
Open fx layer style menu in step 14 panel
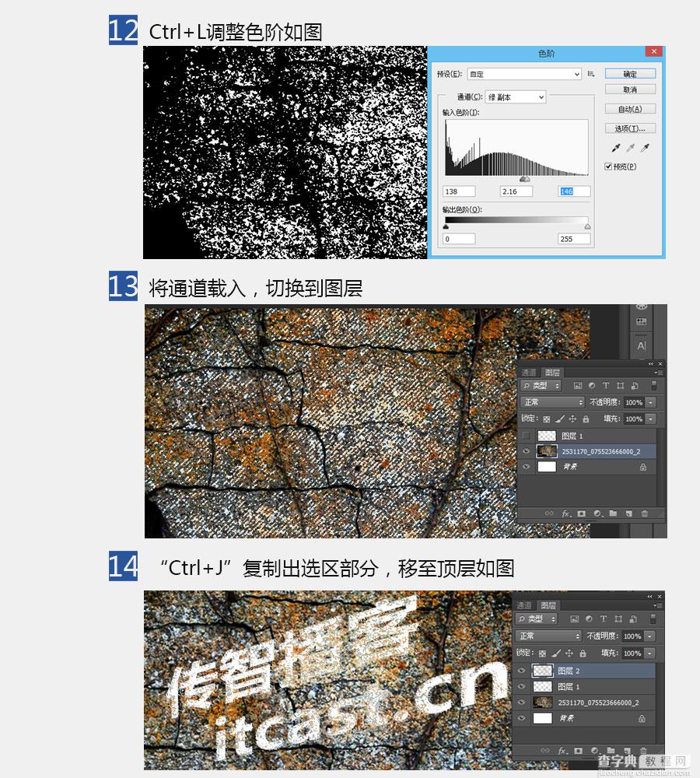coord(562,751)
